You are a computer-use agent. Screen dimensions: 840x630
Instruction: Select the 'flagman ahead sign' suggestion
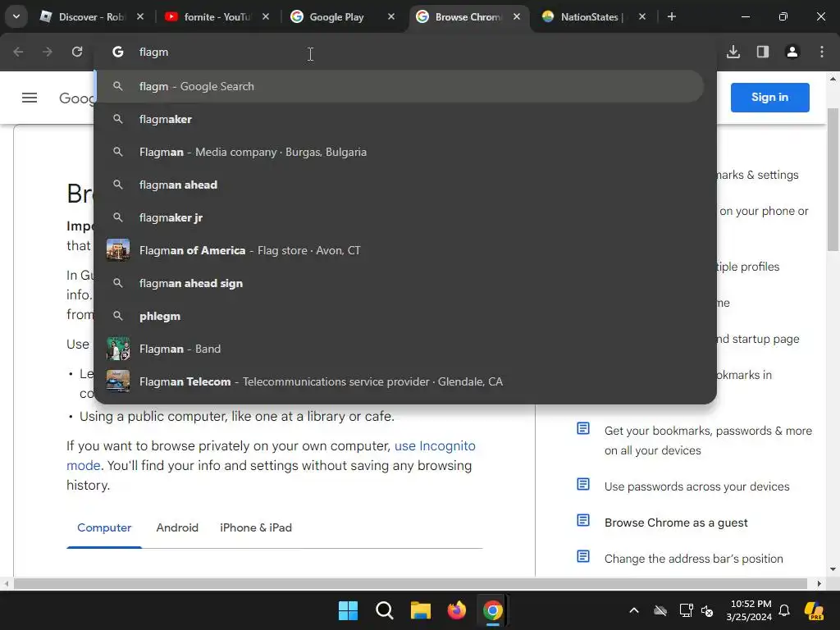pos(399,283)
